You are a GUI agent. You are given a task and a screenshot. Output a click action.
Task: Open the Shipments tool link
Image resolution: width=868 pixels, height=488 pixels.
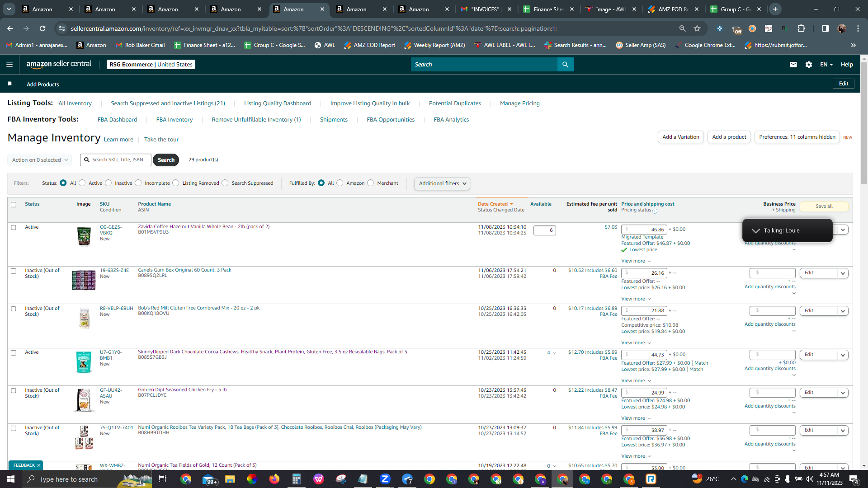pos(334,119)
